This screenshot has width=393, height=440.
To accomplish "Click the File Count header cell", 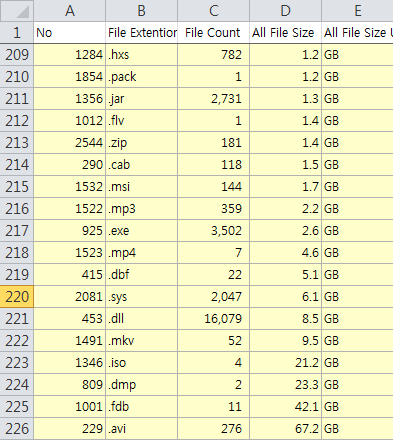I will click(x=213, y=33).
